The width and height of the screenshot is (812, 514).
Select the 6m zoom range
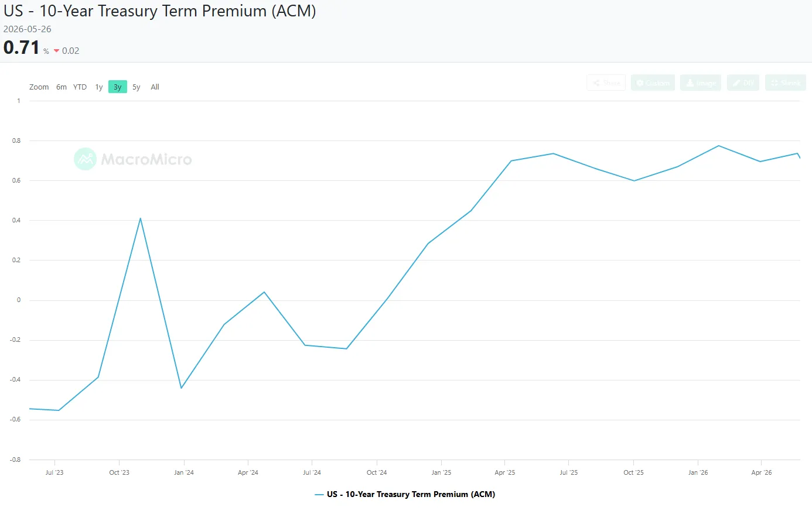[62, 87]
